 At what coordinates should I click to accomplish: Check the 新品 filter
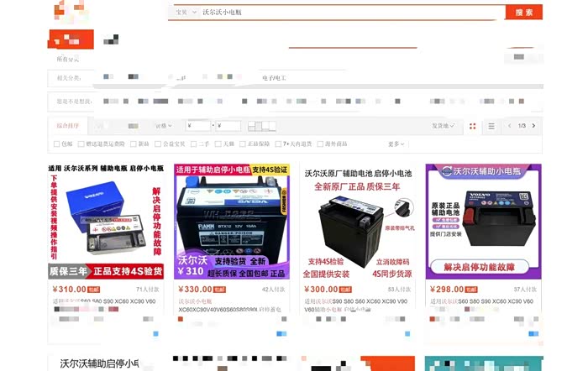click(x=133, y=144)
